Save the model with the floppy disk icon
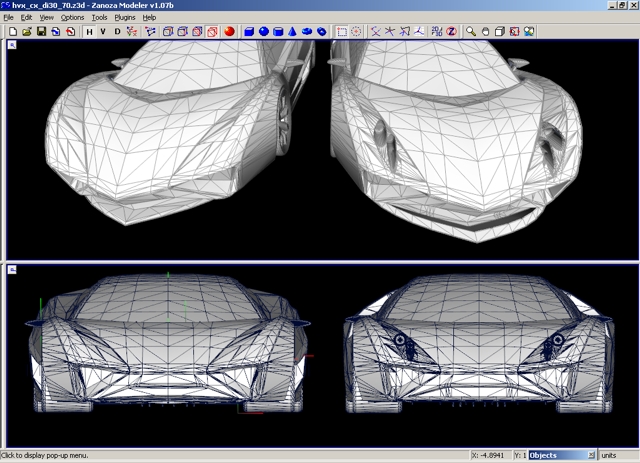This screenshot has width=640, height=463. coord(41,31)
